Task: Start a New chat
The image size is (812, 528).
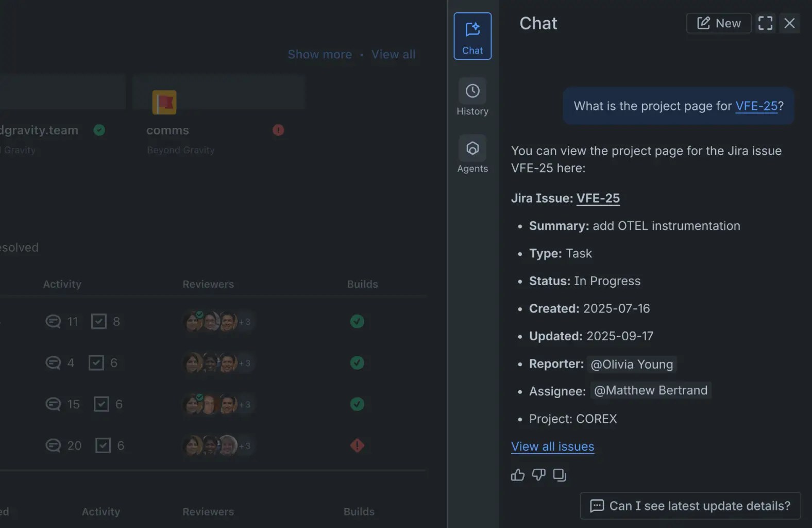Action: click(x=719, y=23)
